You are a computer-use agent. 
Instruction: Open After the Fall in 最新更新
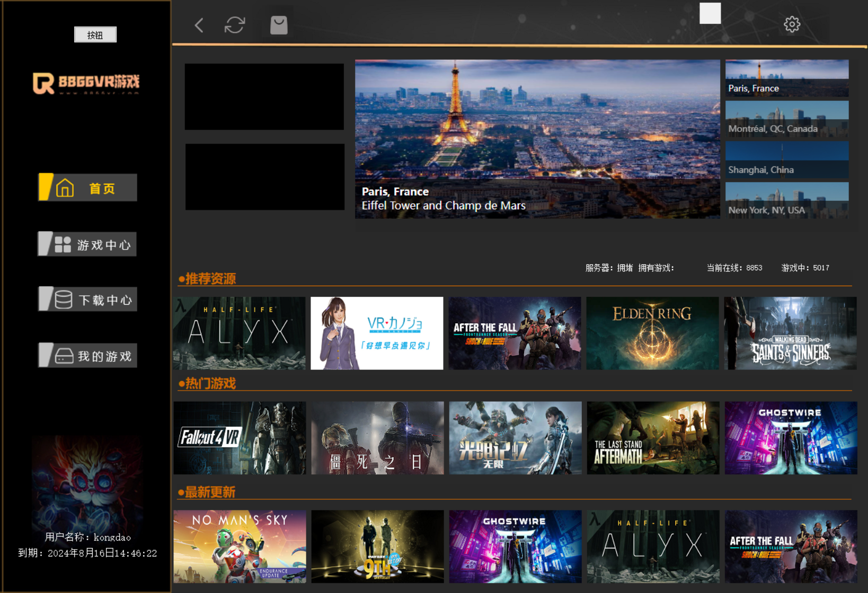tap(791, 546)
